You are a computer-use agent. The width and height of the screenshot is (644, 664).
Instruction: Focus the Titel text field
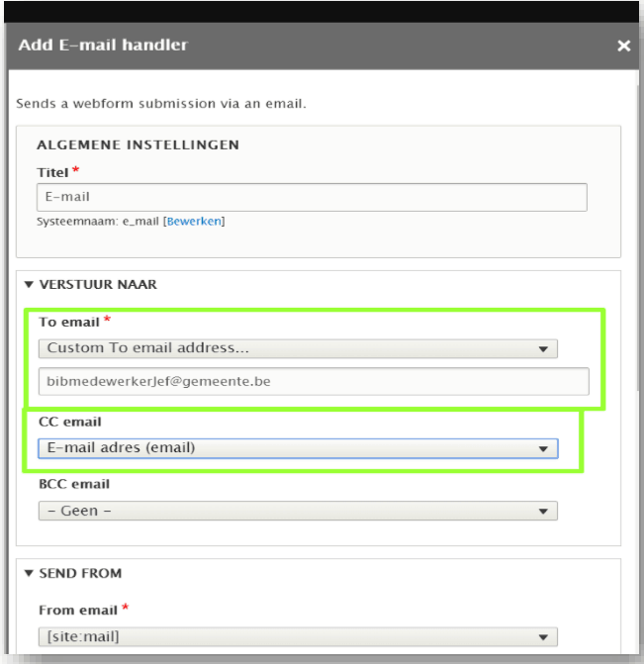pyautogui.click(x=312, y=197)
